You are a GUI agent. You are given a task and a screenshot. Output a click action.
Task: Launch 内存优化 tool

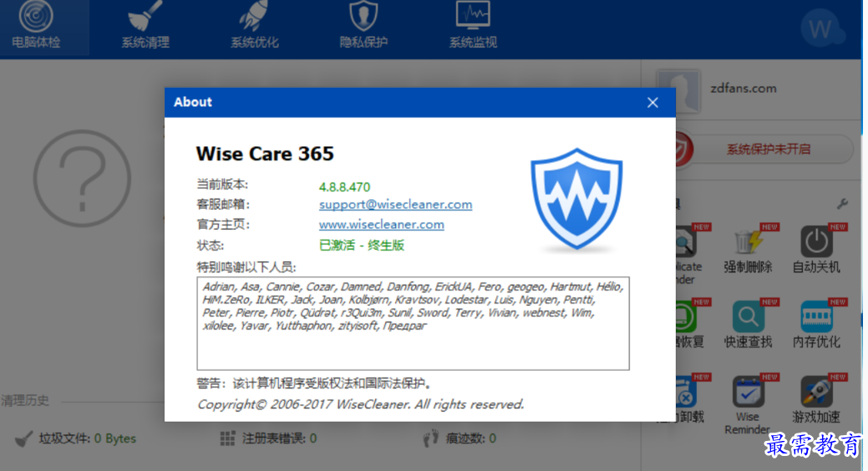point(816,325)
